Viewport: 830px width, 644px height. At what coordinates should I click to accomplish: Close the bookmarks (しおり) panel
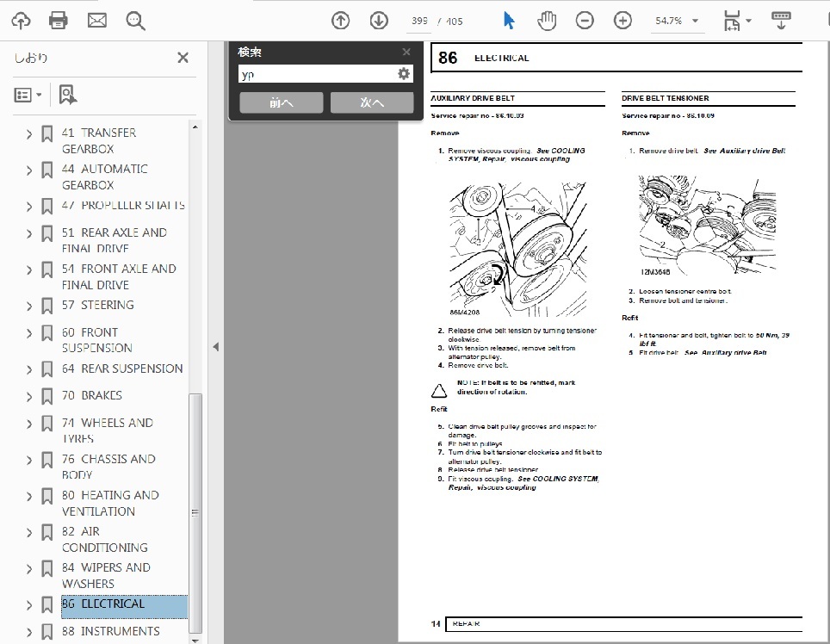[x=183, y=58]
